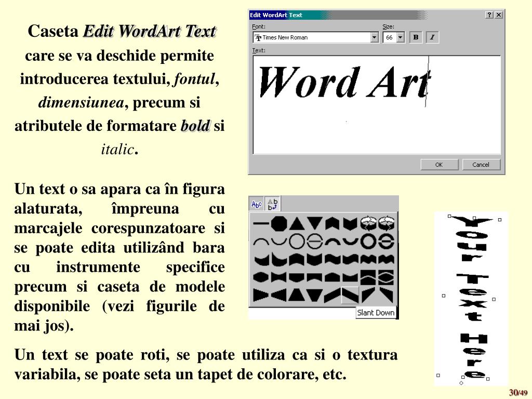The height and width of the screenshot is (399, 532).
Task: Pick the Chevron Up WordArt shape
Action: pos(332,223)
